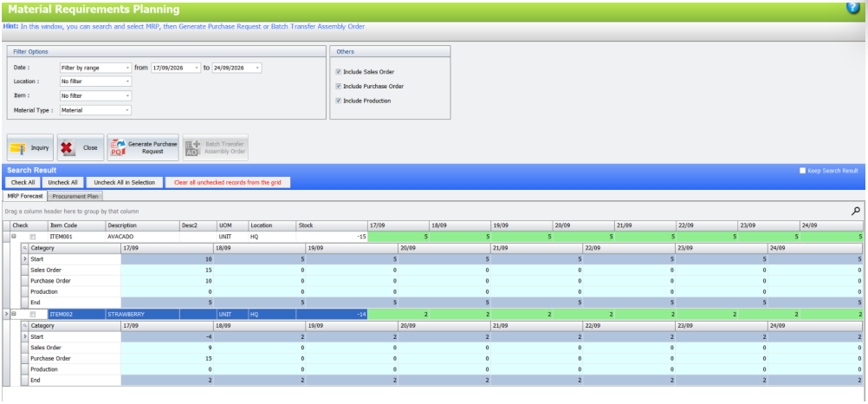Click the grid search magnifier icon

point(855,211)
